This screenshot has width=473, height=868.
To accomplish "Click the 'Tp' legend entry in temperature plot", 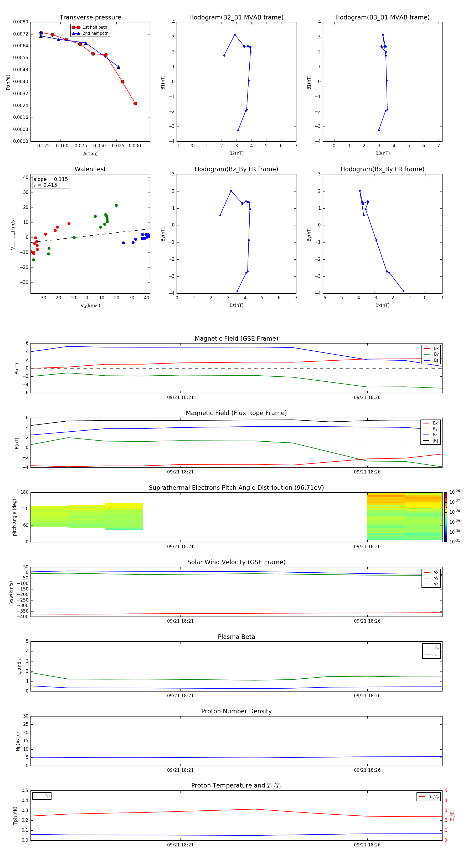I will click(x=42, y=796).
